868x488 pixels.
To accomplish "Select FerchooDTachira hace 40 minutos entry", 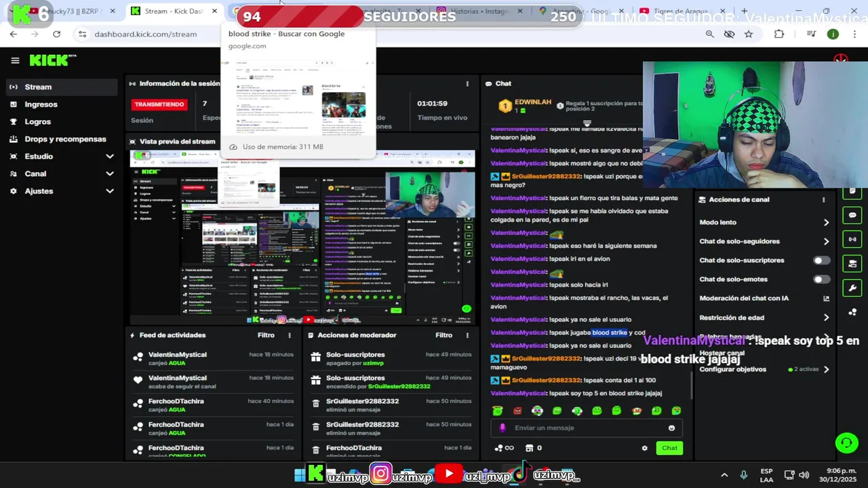I will click(x=214, y=405).
